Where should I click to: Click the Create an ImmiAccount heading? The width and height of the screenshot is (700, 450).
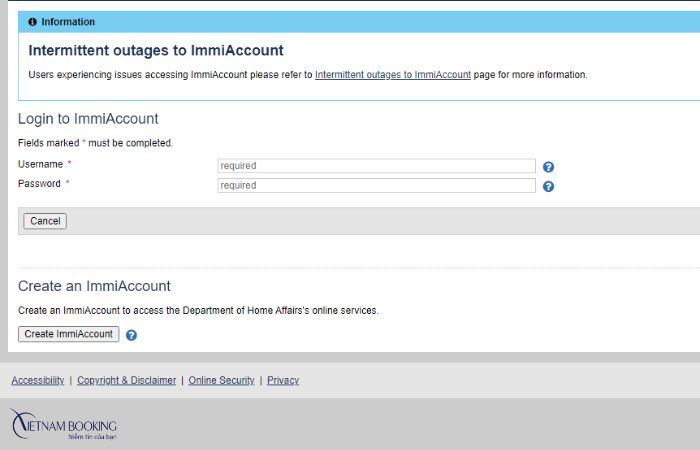click(94, 286)
